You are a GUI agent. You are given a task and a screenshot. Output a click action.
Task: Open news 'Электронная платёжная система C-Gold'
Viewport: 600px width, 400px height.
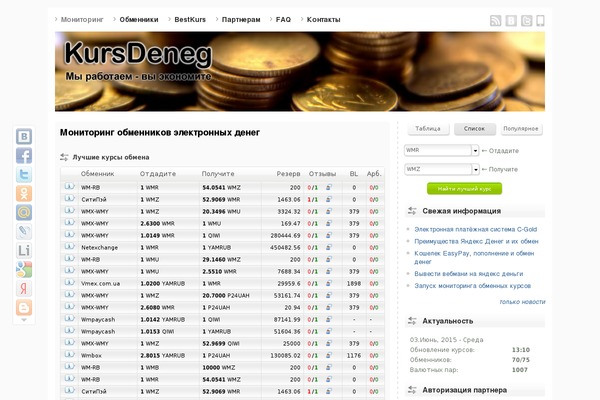(x=476, y=229)
